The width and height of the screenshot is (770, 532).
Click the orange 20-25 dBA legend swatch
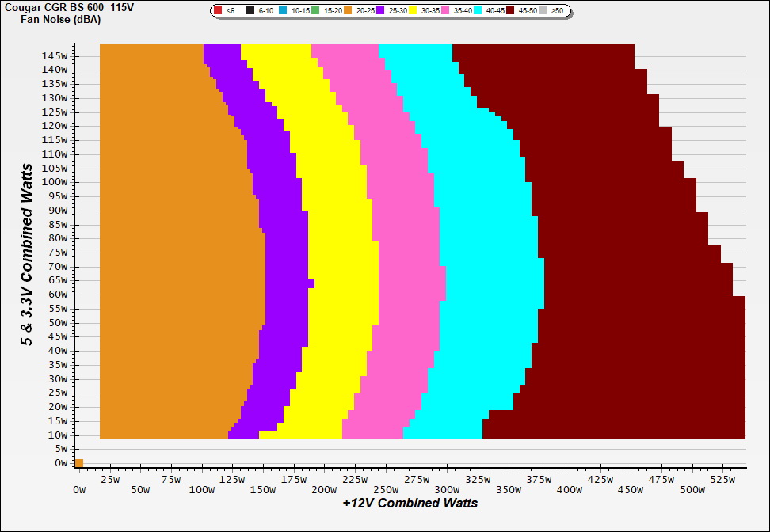click(x=349, y=11)
